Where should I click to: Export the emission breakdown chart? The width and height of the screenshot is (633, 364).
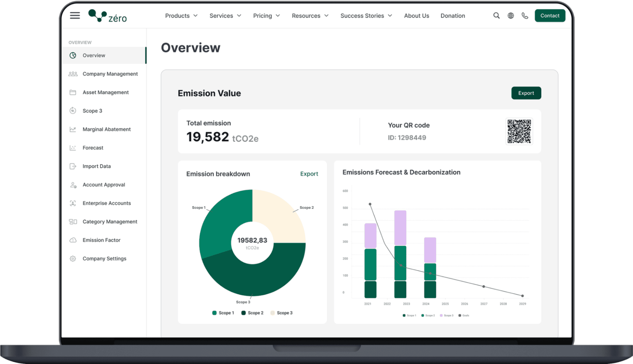[x=309, y=173]
